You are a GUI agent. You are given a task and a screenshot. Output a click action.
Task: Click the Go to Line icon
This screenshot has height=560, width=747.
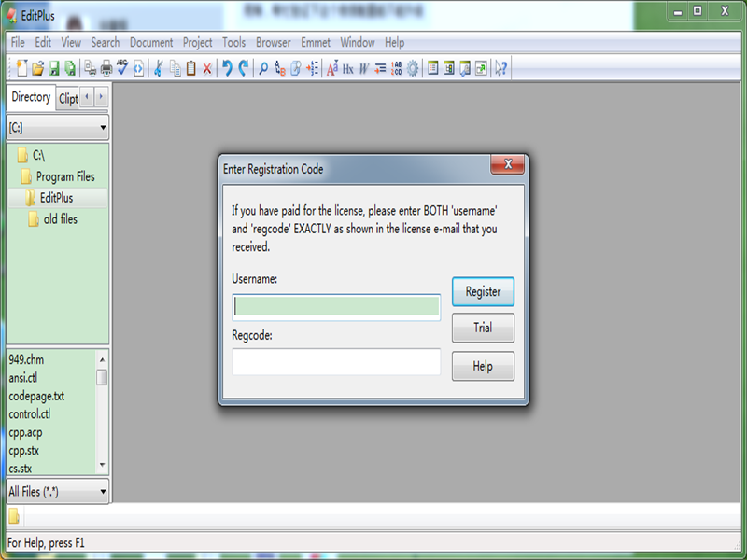312,68
